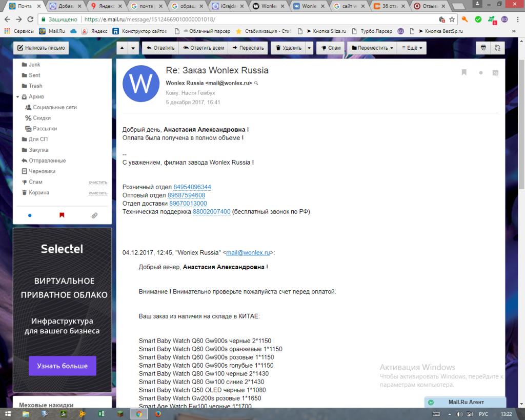Open the Mail.Ru Агент chat panel
Screen dimensions: 525x420
pos(466,402)
